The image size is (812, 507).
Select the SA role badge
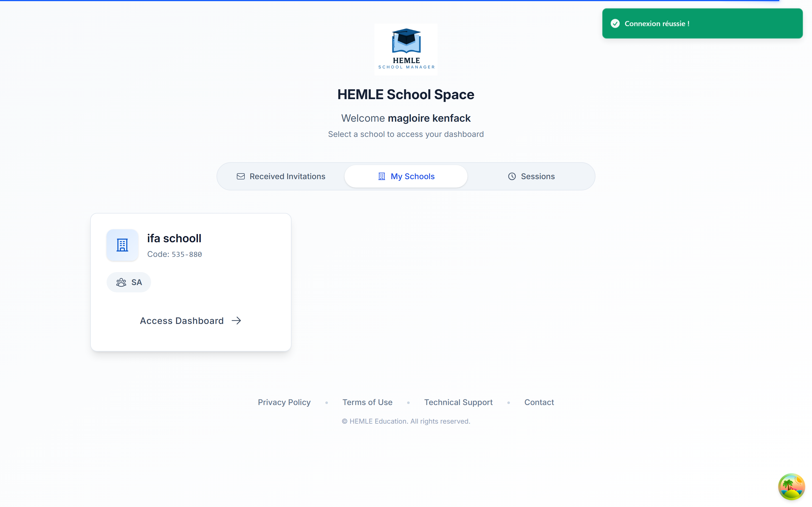[x=129, y=282]
